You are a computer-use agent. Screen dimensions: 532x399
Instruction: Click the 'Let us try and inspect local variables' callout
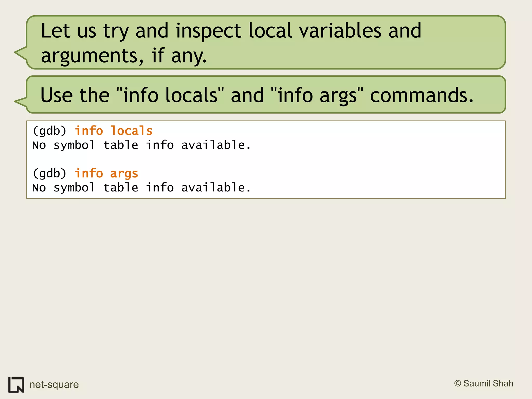pyautogui.click(x=260, y=42)
